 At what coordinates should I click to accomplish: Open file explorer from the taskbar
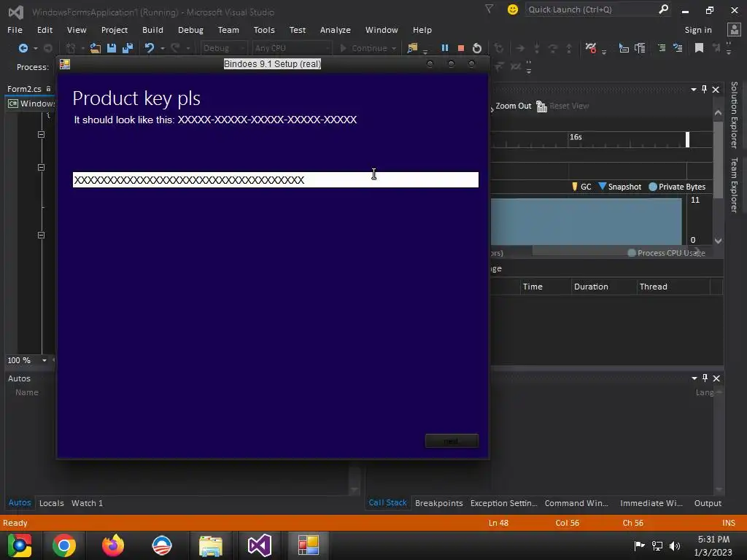tap(211, 545)
